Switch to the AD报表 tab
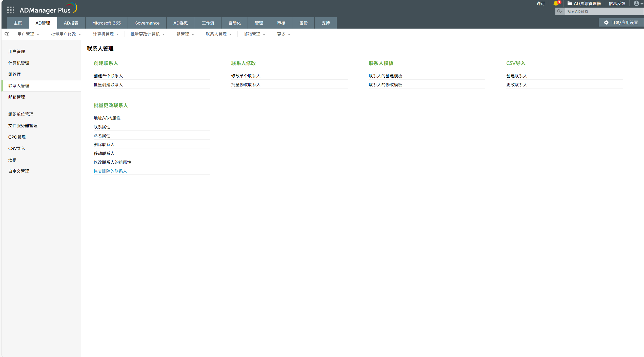Viewport: 644px width, 357px height. (x=71, y=23)
